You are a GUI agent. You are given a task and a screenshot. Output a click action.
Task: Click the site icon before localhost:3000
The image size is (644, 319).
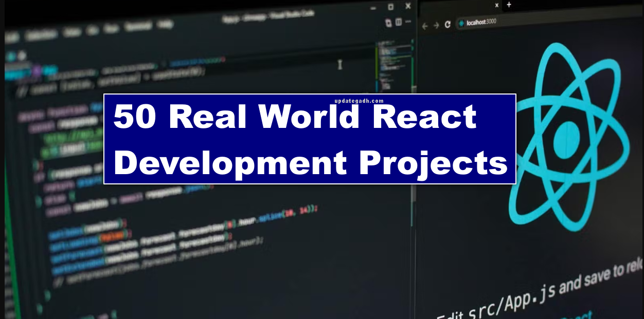coord(461,23)
